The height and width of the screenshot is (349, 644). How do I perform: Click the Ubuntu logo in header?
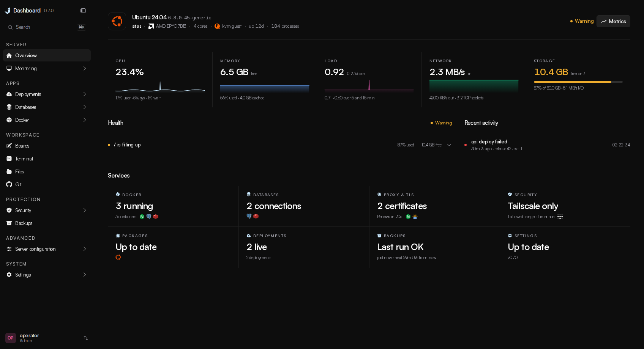pos(117,21)
